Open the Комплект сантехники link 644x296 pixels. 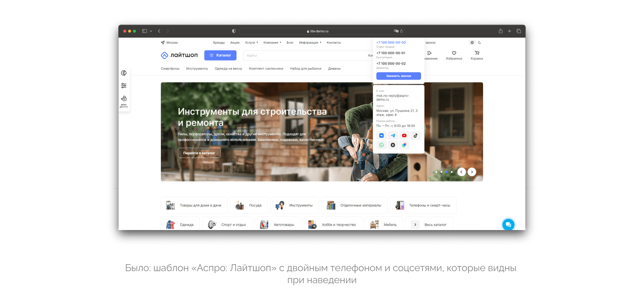pos(266,68)
